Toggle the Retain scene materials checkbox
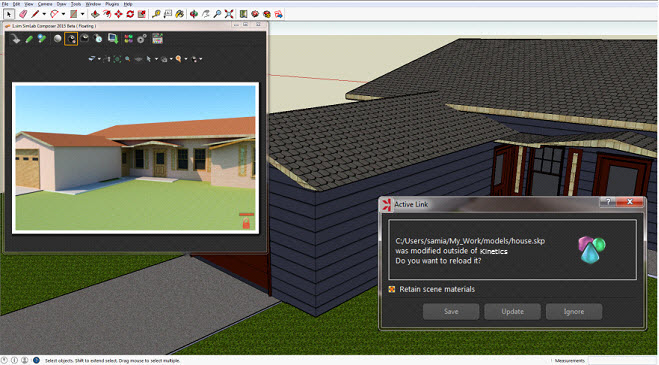 point(392,289)
